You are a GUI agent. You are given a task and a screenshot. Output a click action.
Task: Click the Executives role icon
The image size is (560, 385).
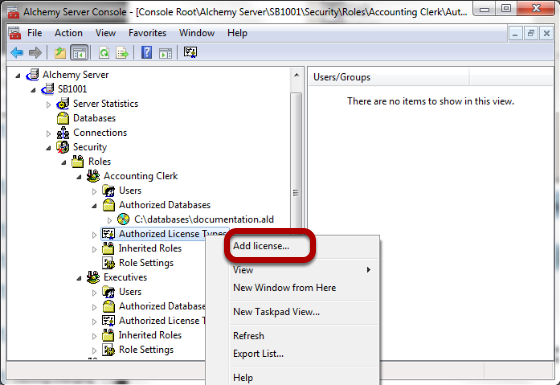pos(93,277)
